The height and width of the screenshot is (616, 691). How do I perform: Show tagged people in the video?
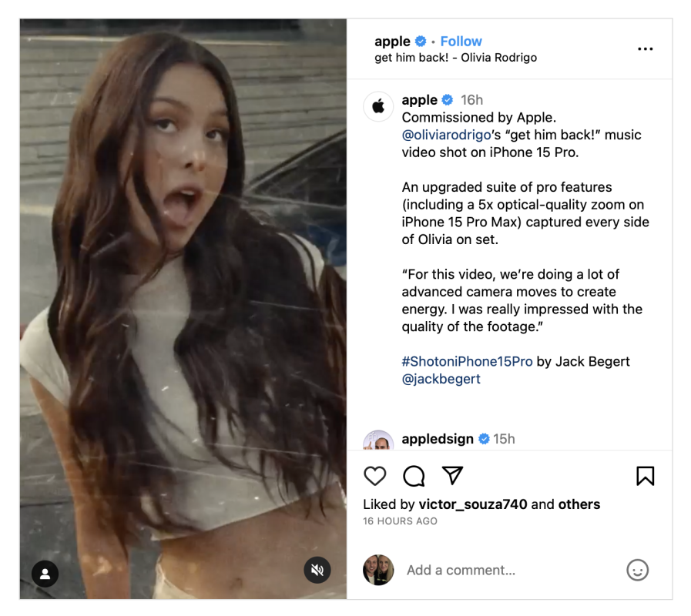click(45, 574)
